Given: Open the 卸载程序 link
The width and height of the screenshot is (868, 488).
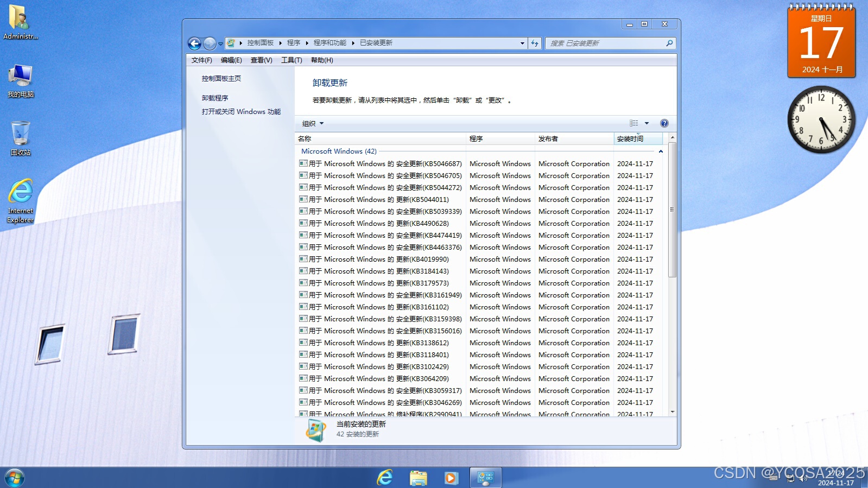Looking at the screenshot, I should click(215, 98).
